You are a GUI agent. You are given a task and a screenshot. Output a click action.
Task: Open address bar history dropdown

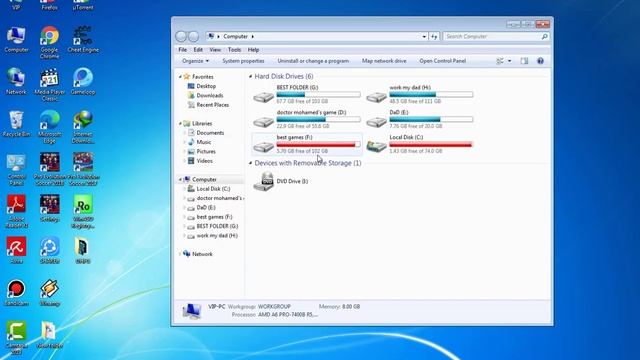(424, 36)
